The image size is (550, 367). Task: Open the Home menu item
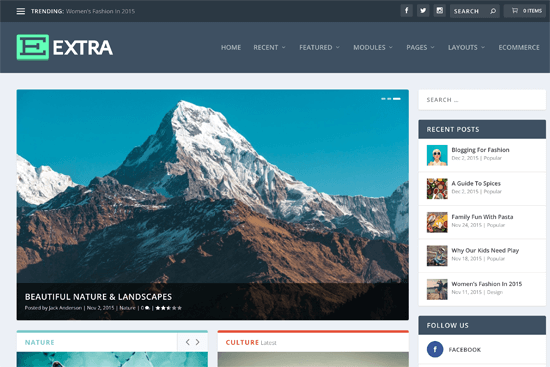coord(231,47)
